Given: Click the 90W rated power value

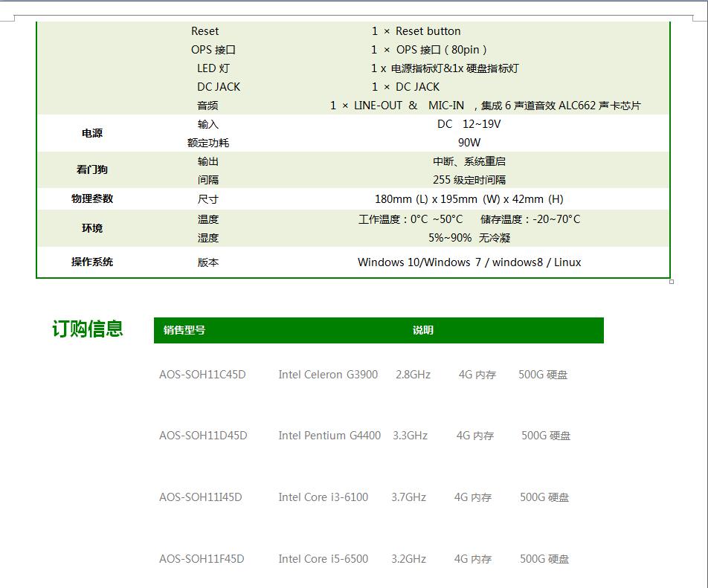Looking at the screenshot, I should (x=469, y=143).
